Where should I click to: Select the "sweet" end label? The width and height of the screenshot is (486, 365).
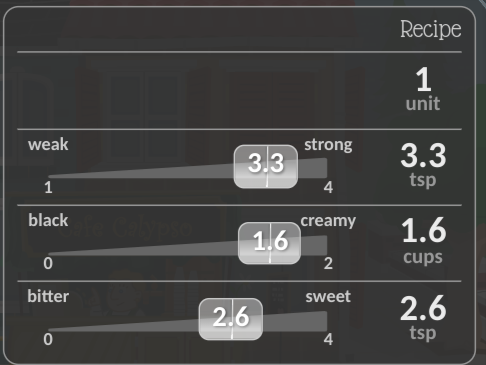pos(328,297)
